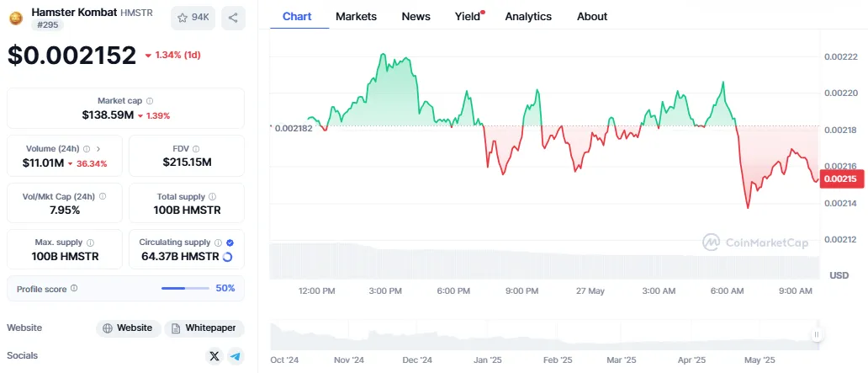Open the Telegram social link
The width and height of the screenshot is (868, 373).
pos(236,355)
